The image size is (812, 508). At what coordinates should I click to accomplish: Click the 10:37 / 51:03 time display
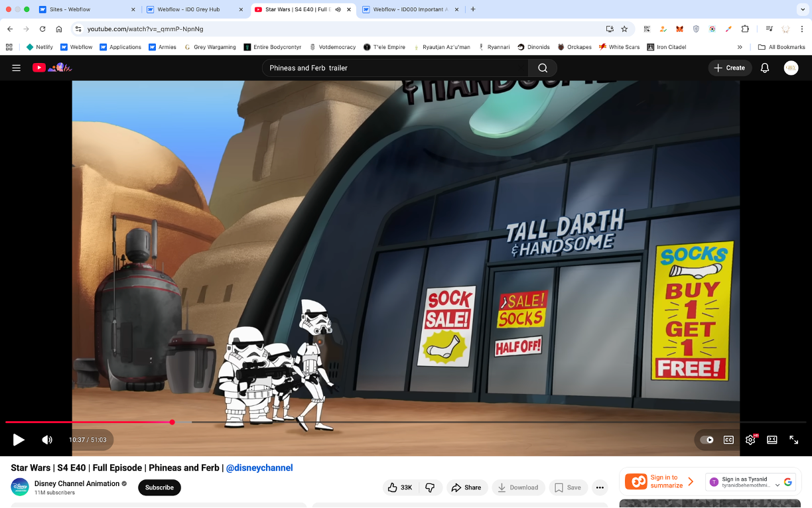(x=88, y=440)
